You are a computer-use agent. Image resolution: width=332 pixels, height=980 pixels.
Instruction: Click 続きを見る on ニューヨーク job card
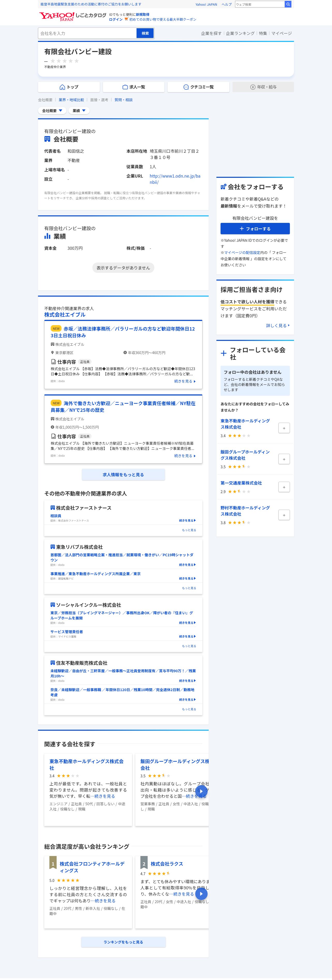[x=185, y=456]
